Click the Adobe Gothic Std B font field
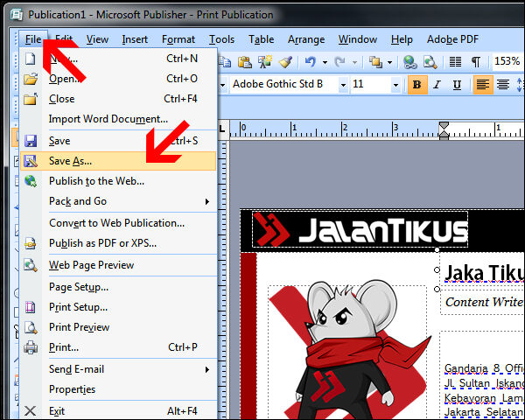The width and height of the screenshot is (525, 420). (283, 84)
